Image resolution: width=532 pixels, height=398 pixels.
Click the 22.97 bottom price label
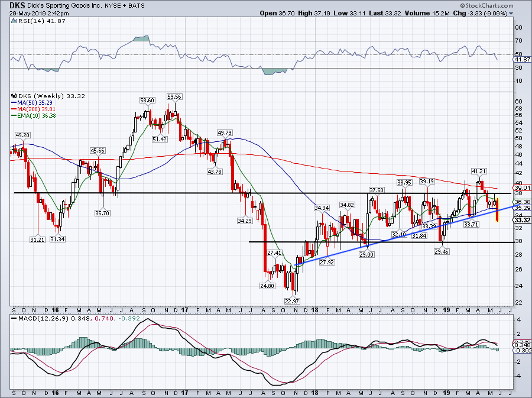point(292,301)
